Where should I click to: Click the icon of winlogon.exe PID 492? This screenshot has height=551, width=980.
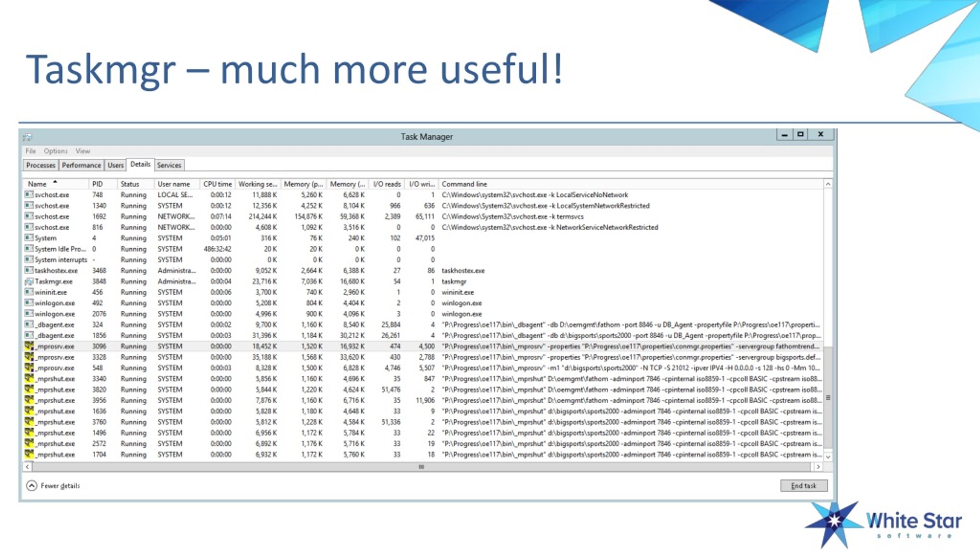click(29, 303)
